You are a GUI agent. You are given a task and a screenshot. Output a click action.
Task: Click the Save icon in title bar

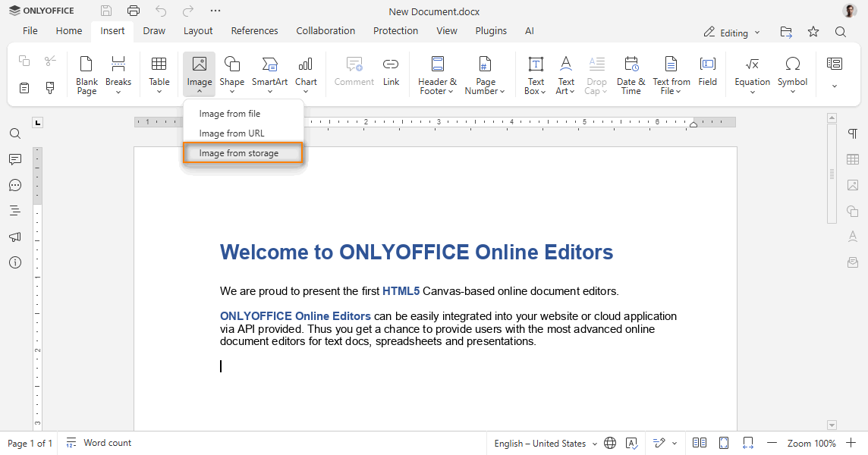[x=106, y=11]
